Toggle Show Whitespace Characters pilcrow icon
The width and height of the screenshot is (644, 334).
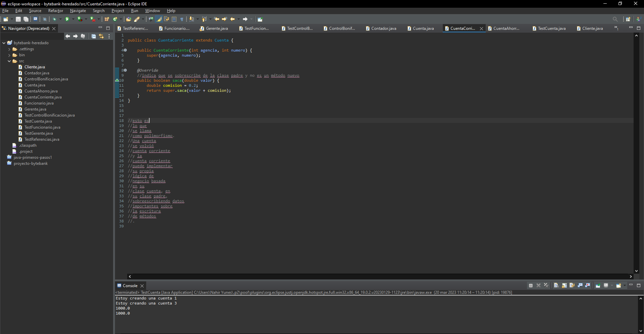[x=182, y=19]
